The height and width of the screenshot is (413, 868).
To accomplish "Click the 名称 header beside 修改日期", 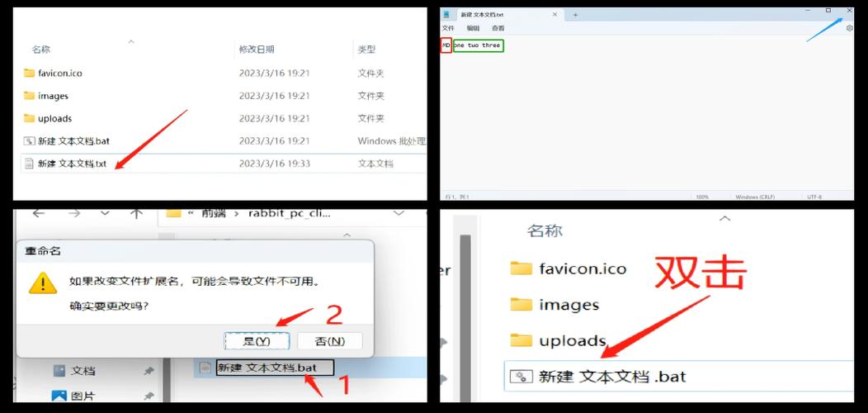I will pyautogui.click(x=41, y=50).
